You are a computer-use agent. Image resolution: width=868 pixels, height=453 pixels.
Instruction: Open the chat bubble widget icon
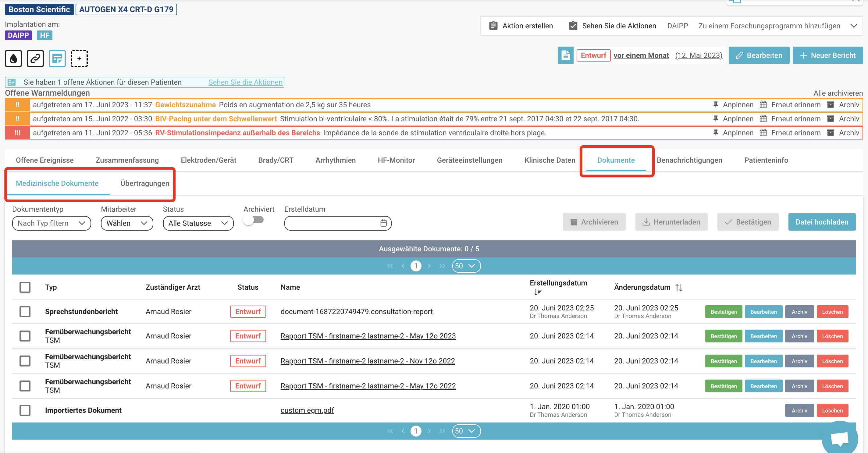point(839,438)
